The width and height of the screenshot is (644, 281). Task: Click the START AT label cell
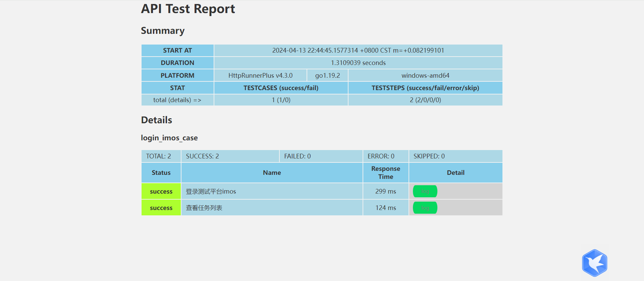coord(177,50)
